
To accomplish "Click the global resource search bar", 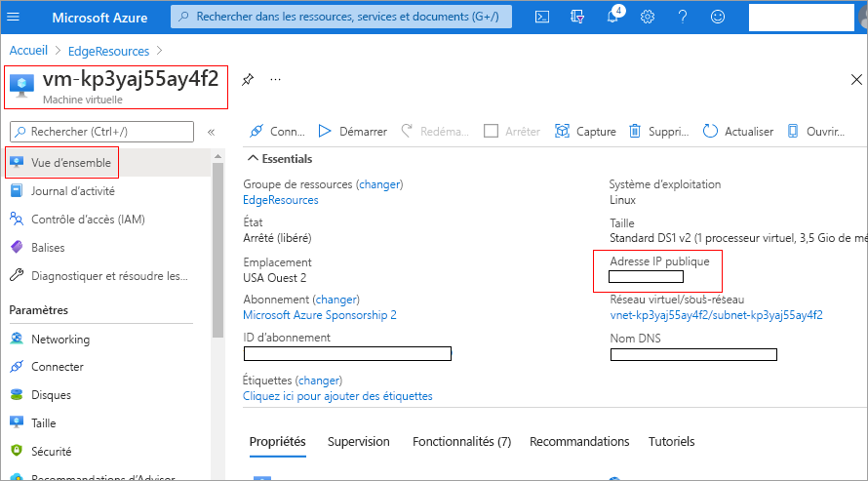I will tap(341, 17).
